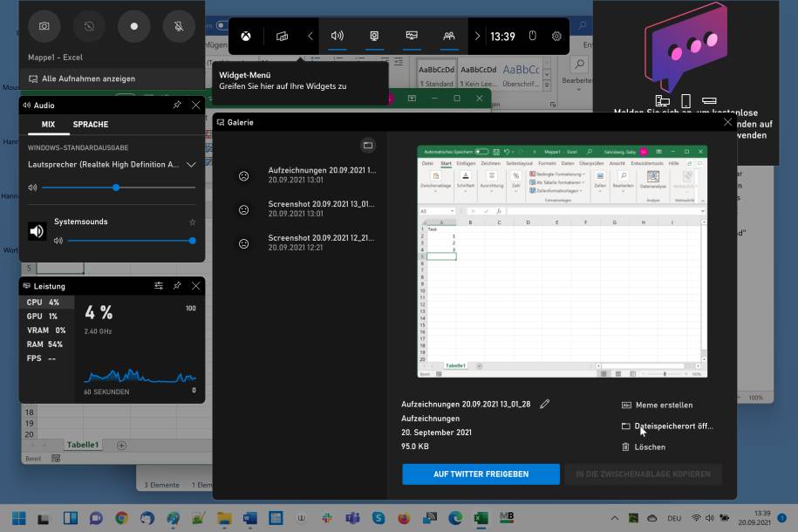Start recording with the record button
The image size is (798, 532).
coord(133,26)
